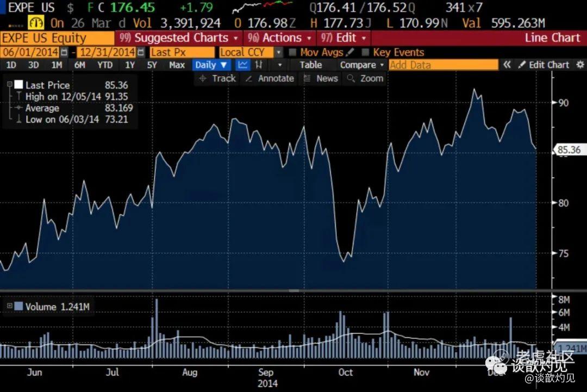The image size is (587, 392).
Task: Click the Last Px field
Action: click(x=182, y=52)
